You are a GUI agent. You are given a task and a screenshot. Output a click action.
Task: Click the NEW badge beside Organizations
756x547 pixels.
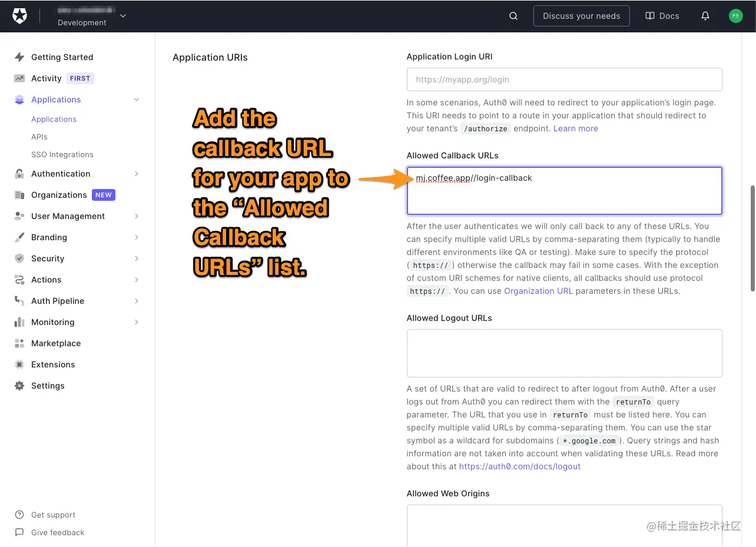(104, 195)
